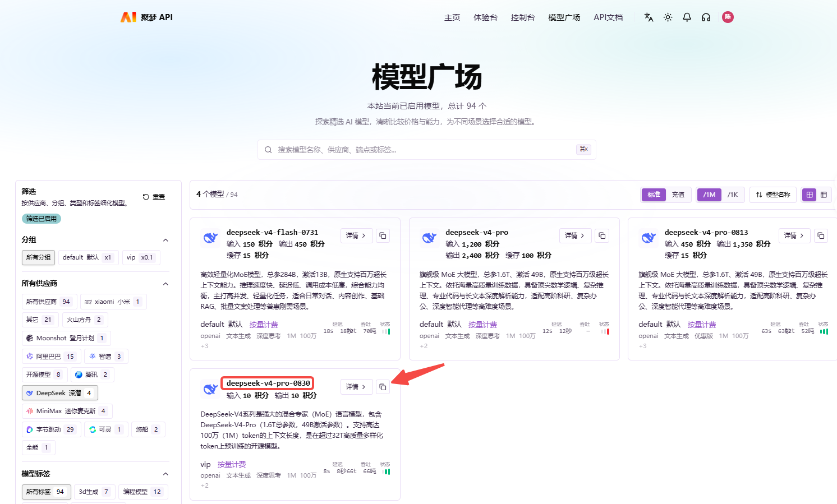Open 详情 for deepseek-v4-flash-0731
837x504 pixels.
point(356,235)
